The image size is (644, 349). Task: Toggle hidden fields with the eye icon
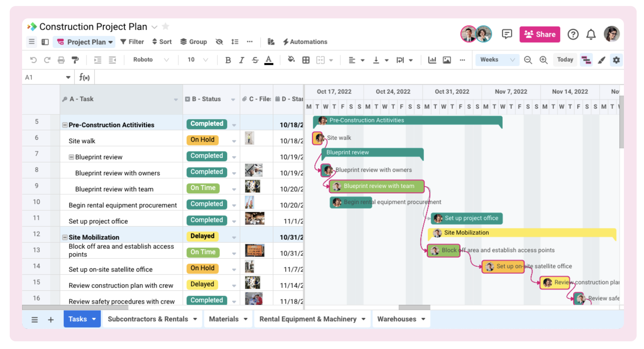[219, 41]
